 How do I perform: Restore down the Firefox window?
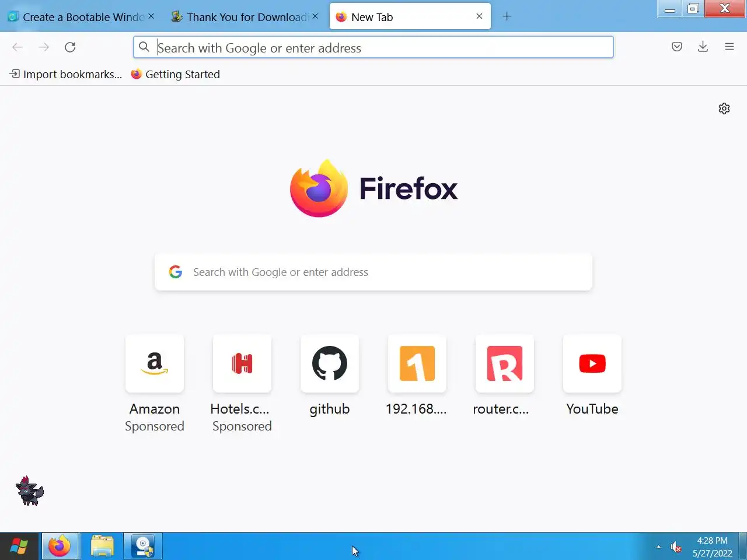click(693, 9)
